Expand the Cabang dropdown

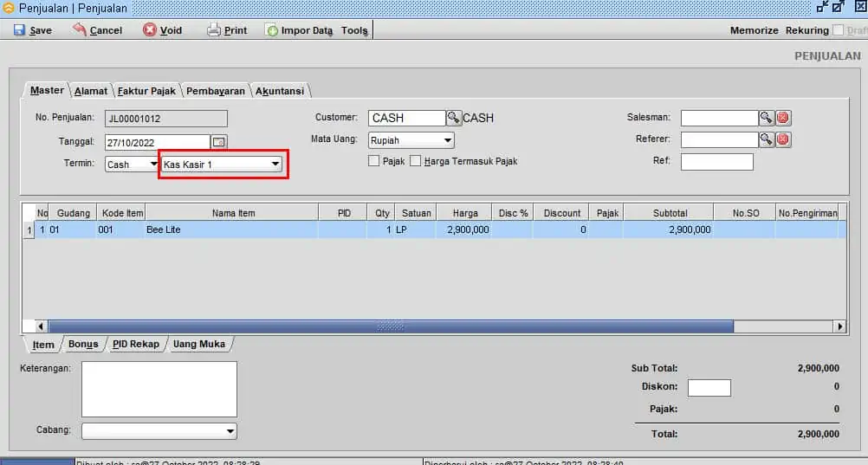coord(230,430)
